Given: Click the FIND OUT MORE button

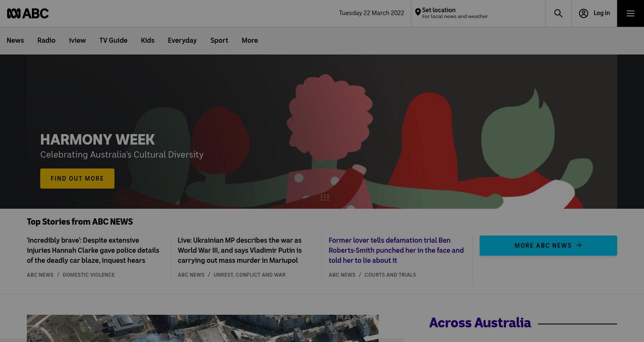Looking at the screenshot, I should 77,179.
